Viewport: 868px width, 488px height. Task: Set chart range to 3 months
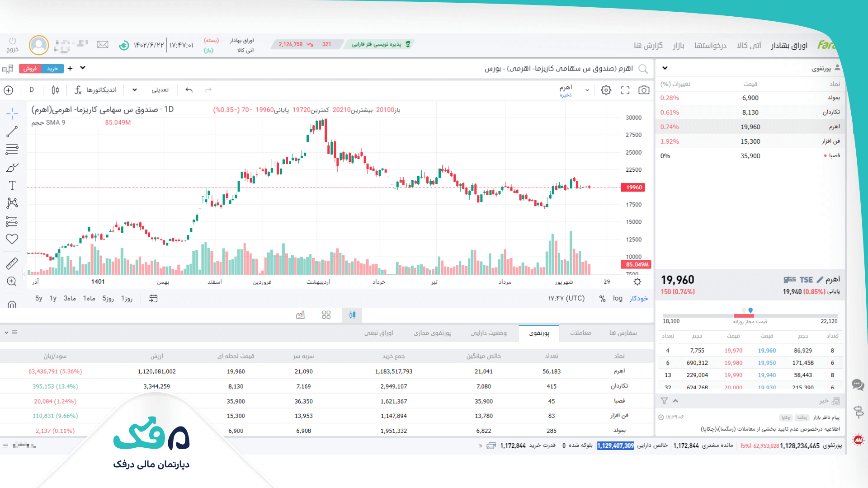click(70, 298)
